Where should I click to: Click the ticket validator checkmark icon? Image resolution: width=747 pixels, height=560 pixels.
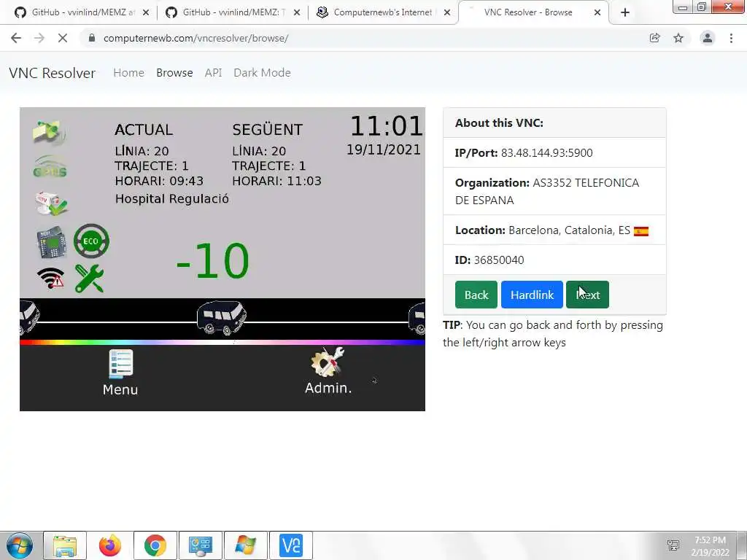point(52,203)
